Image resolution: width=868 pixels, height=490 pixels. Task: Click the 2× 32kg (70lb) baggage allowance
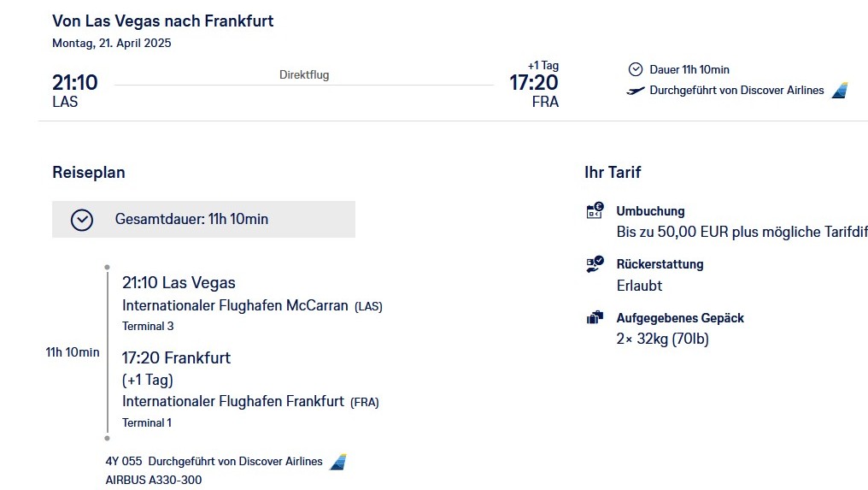click(x=663, y=339)
